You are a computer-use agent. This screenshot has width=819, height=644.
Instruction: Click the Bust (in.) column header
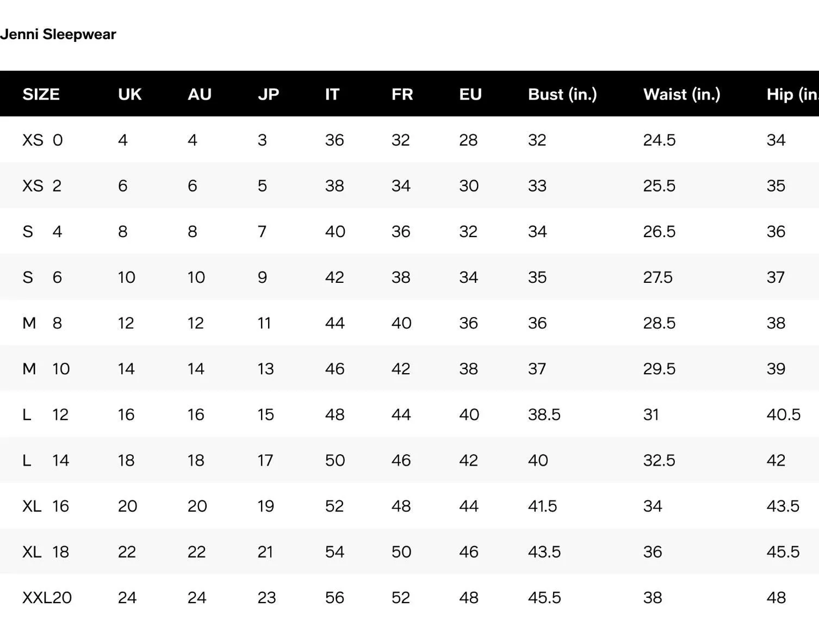click(x=562, y=94)
